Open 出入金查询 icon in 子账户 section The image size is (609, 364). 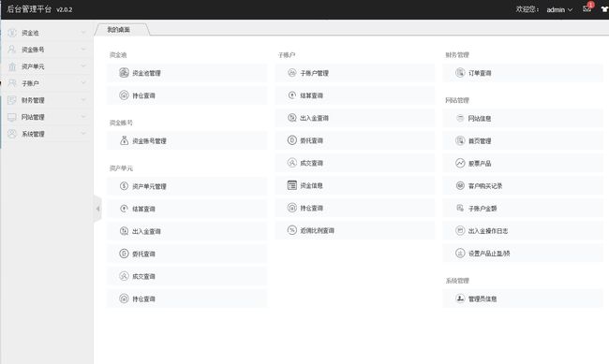pos(292,118)
